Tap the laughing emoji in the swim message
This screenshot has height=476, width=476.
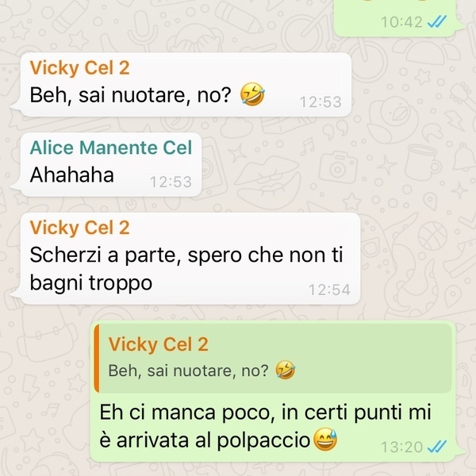[252, 94]
